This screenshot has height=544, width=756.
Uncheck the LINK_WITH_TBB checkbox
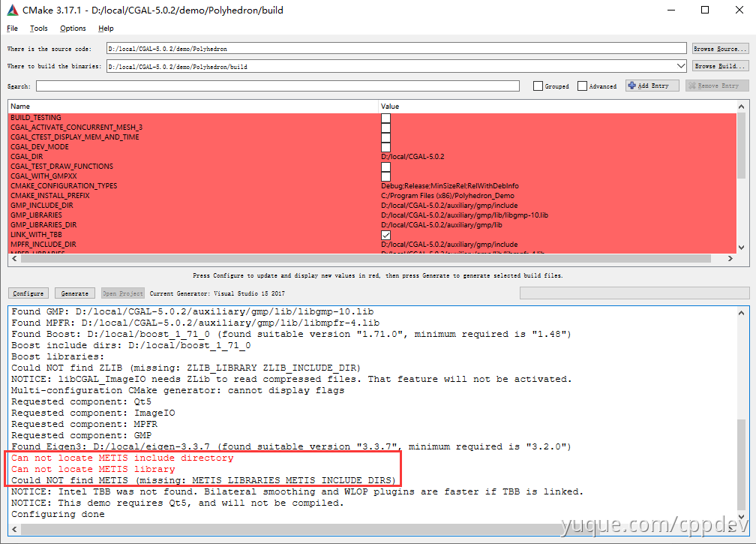[385, 235]
